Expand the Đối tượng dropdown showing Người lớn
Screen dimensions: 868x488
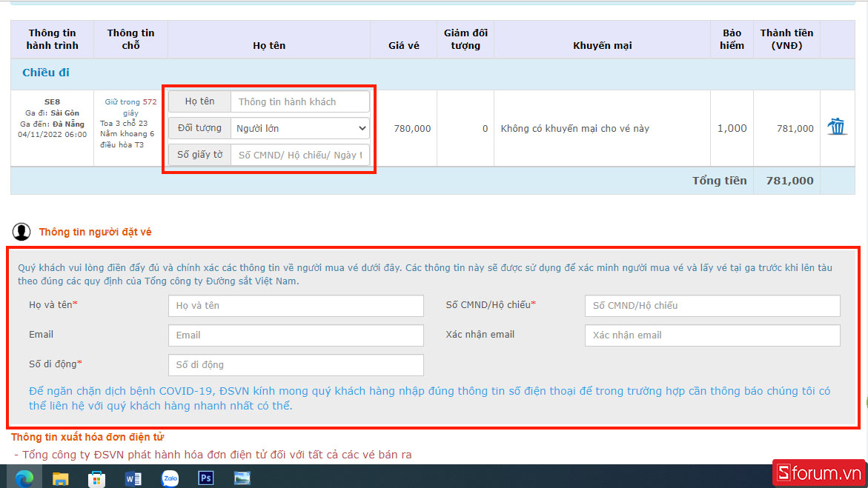(x=299, y=128)
